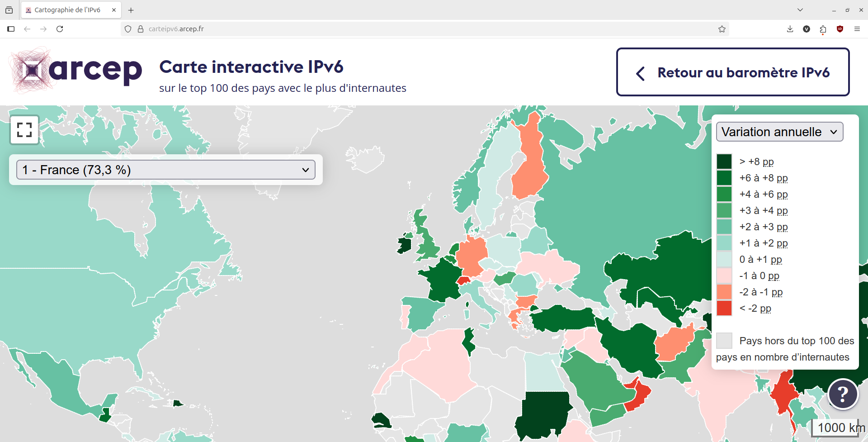Open the country selector showing France

pos(165,170)
